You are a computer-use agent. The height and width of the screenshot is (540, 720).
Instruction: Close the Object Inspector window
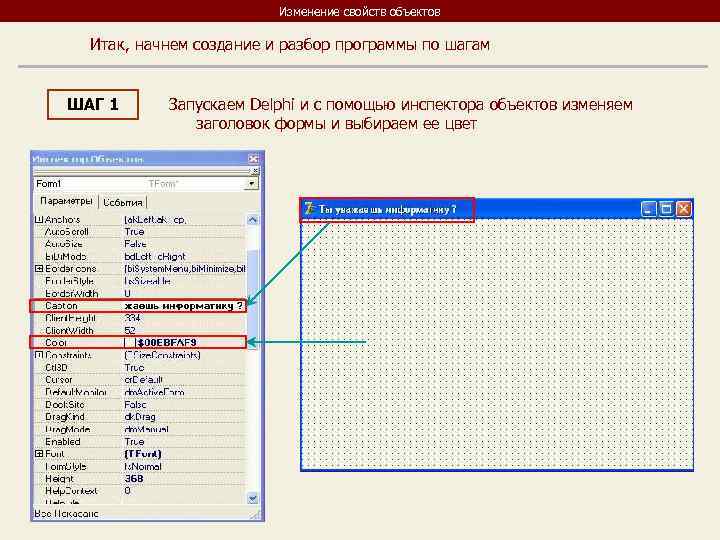(x=253, y=158)
